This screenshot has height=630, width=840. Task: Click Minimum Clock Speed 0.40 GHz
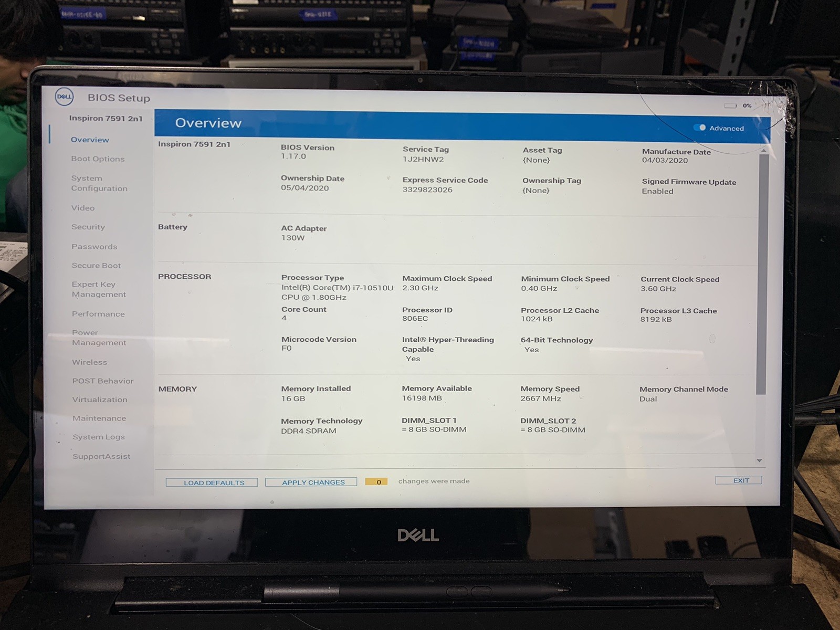coord(539,289)
